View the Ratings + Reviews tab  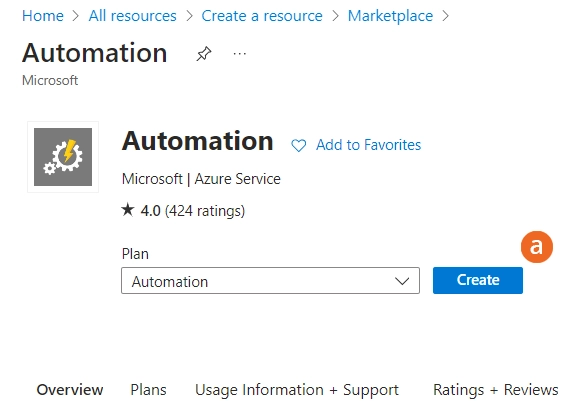[x=496, y=390]
